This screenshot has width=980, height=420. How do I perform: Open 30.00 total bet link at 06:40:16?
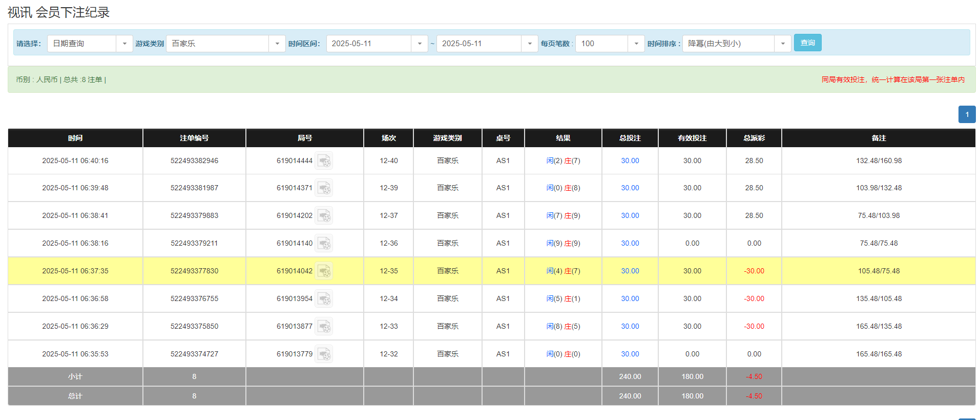click(630, 161)
